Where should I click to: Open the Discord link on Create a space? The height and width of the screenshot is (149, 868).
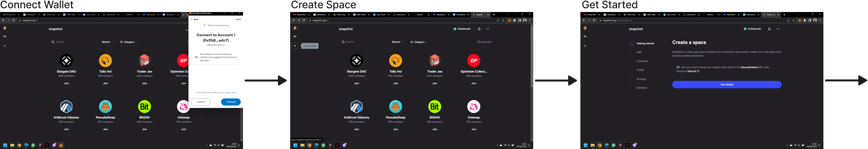692,71
